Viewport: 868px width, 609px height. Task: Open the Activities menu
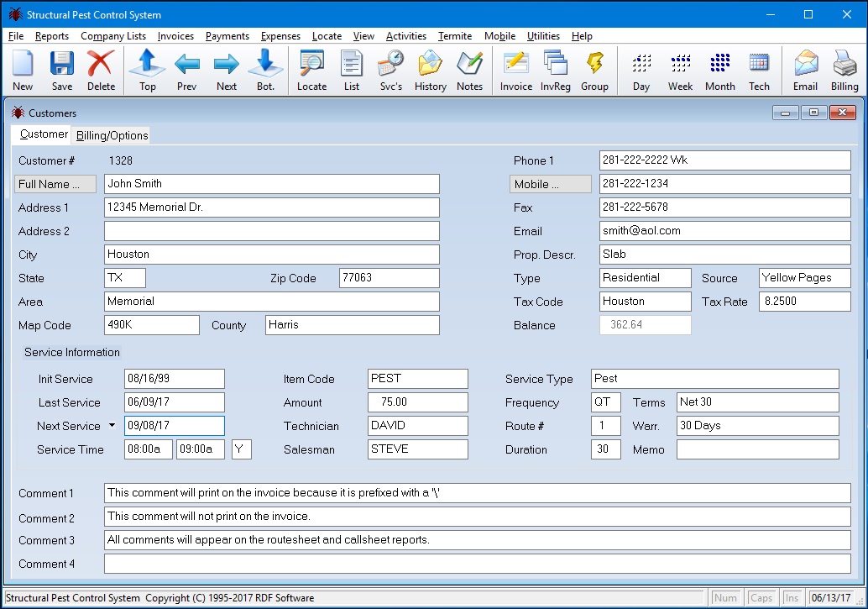point(406,36)
